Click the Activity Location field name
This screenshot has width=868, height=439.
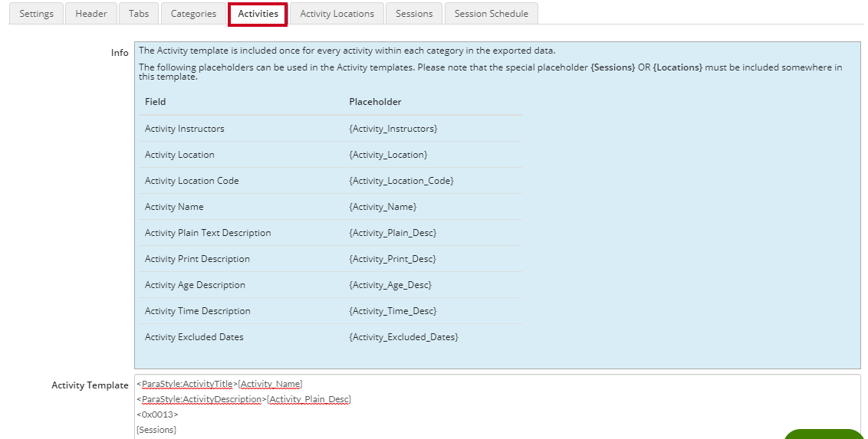(x=179, y=154)
